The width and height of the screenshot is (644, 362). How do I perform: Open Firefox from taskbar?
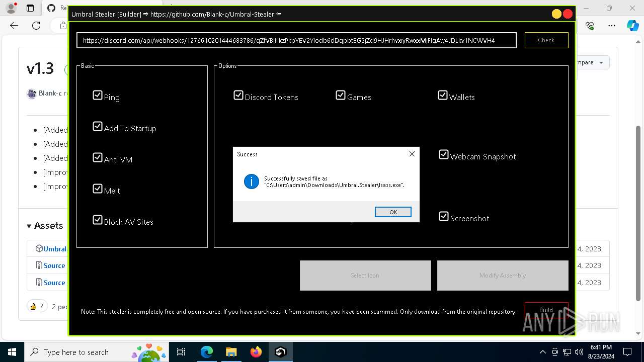(x=256, y=352)
